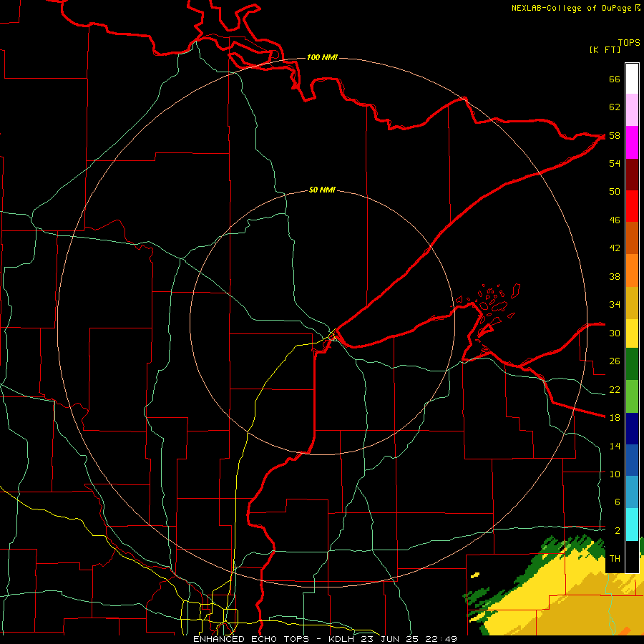Image resolution: width=644 pixels, height=644 pixels.
Task: Click the 'NEXLAB-College of DuPage' header text
Action: pyautogui.click(x=572, y=8)
